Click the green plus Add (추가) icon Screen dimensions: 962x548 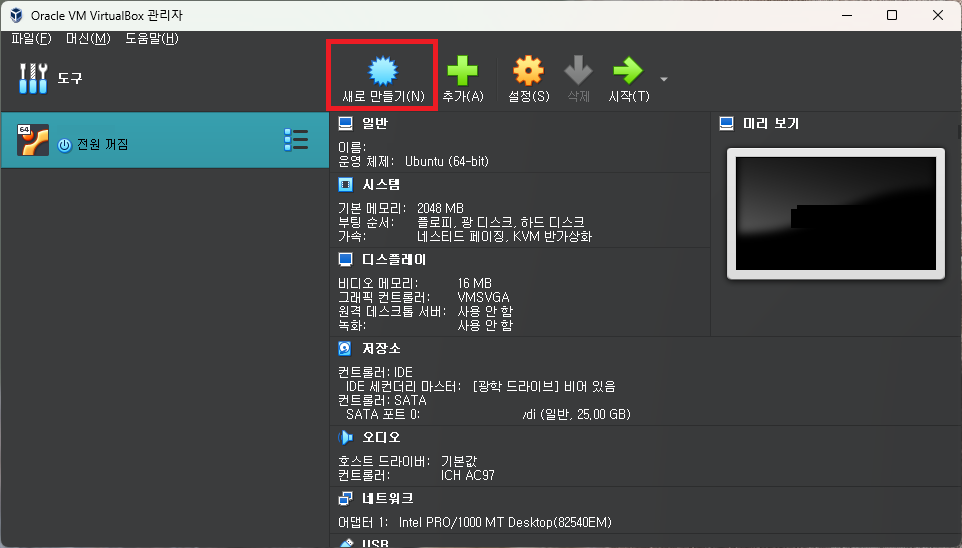463,71
